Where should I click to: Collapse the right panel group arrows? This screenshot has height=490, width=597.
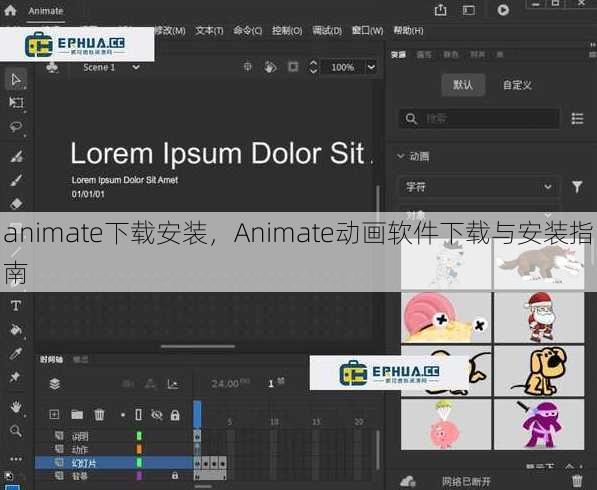coord(593,45)
